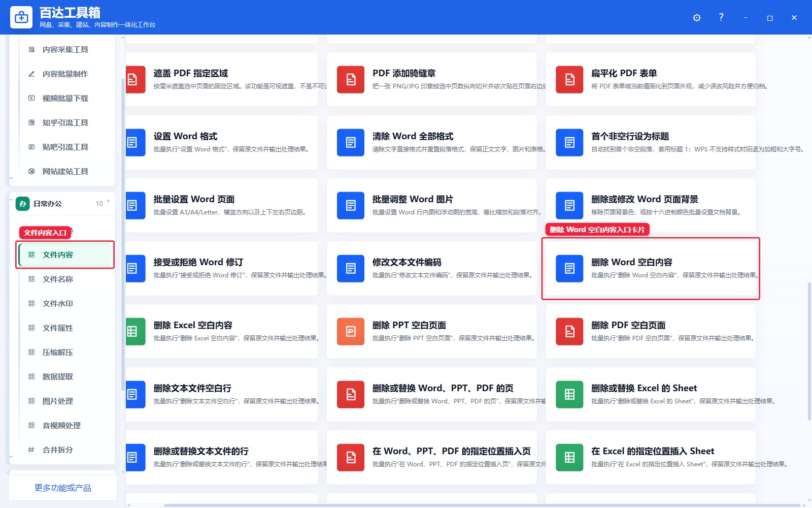This screenshot has height=508, width=812.
Task: Select 文件名称 in the sidebar
Action: coord(65,279)
